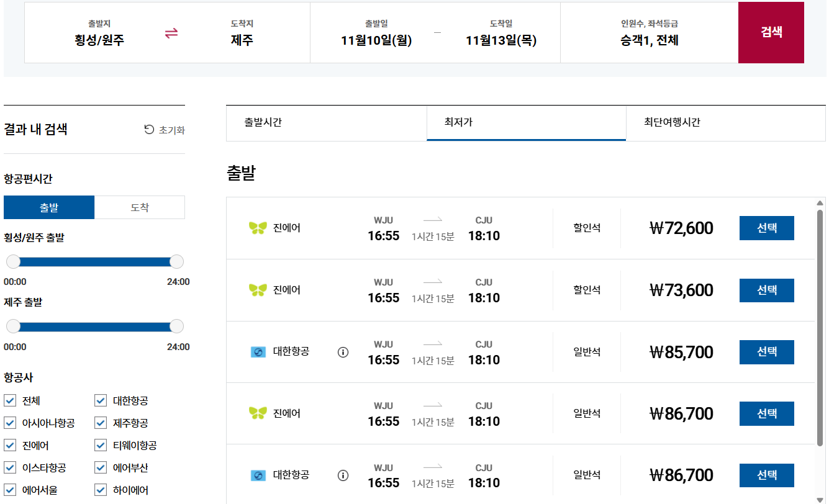Click the right handle of the 횡성/원주 출발 slider
Viewport: 829px width, 504px height.
point(177,261)
